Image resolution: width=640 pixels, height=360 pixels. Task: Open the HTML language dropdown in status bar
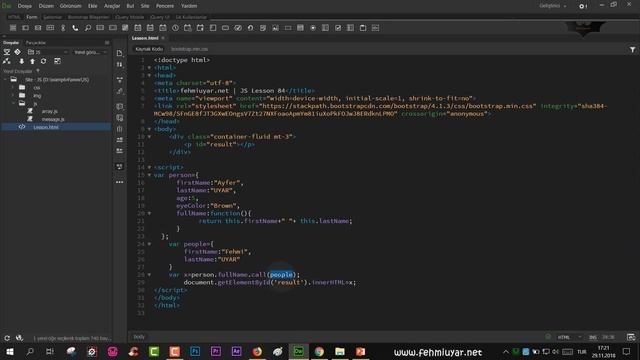(570, 337)
